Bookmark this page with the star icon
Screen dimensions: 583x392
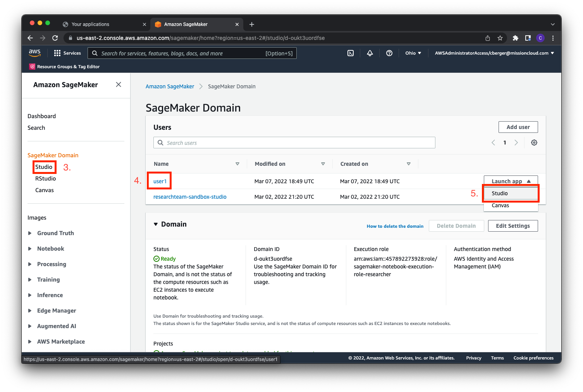tap(500, 38)
